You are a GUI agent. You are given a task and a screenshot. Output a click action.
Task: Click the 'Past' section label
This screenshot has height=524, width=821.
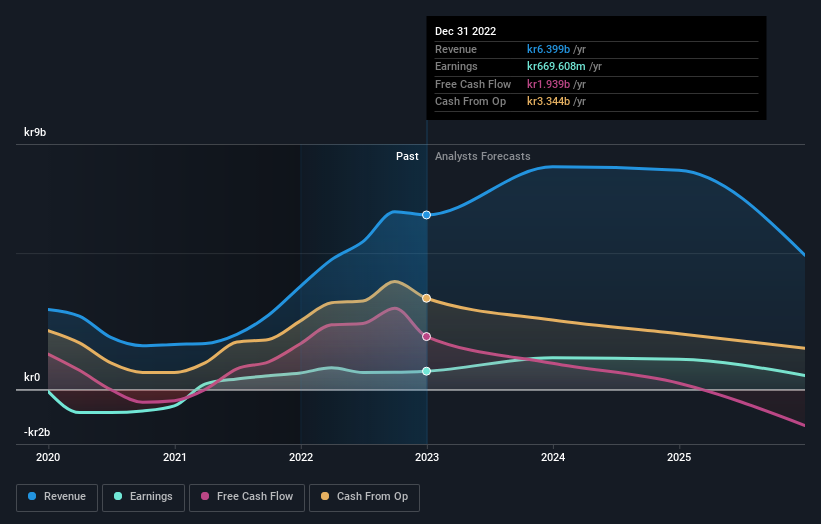coord(407,157)
